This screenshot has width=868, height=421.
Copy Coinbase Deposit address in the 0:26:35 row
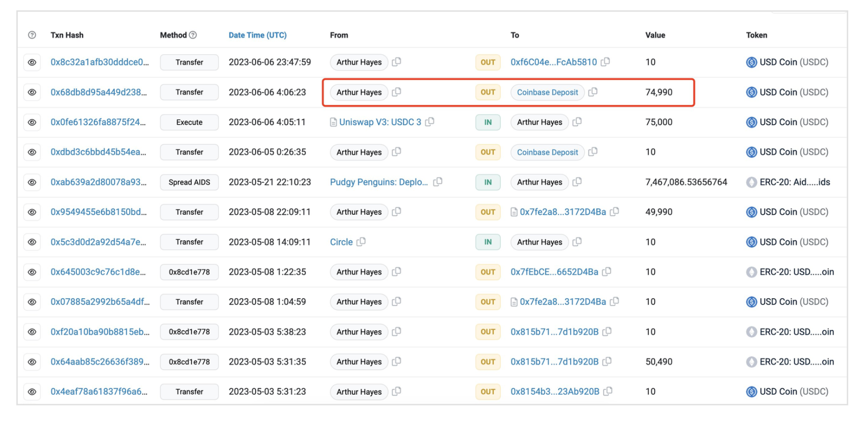pyautogui.click(x=593, y=152)
